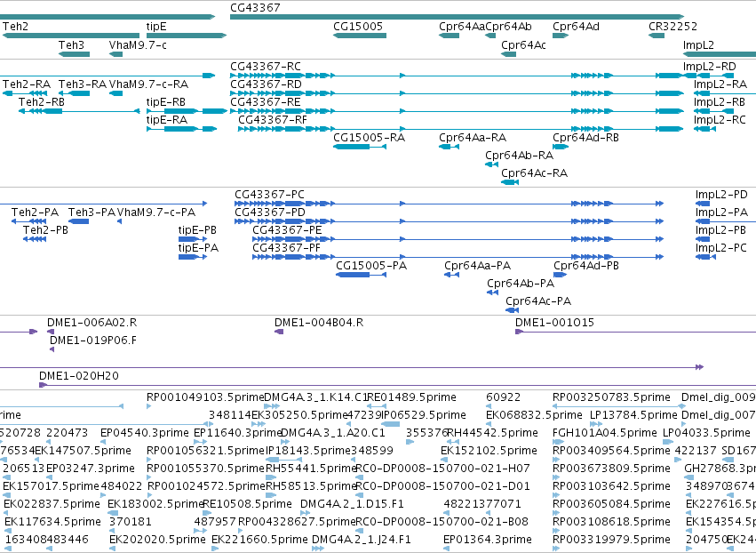Click the tipE-PA protein label
Screen dimensions: 756x553
tap(199, 247)
